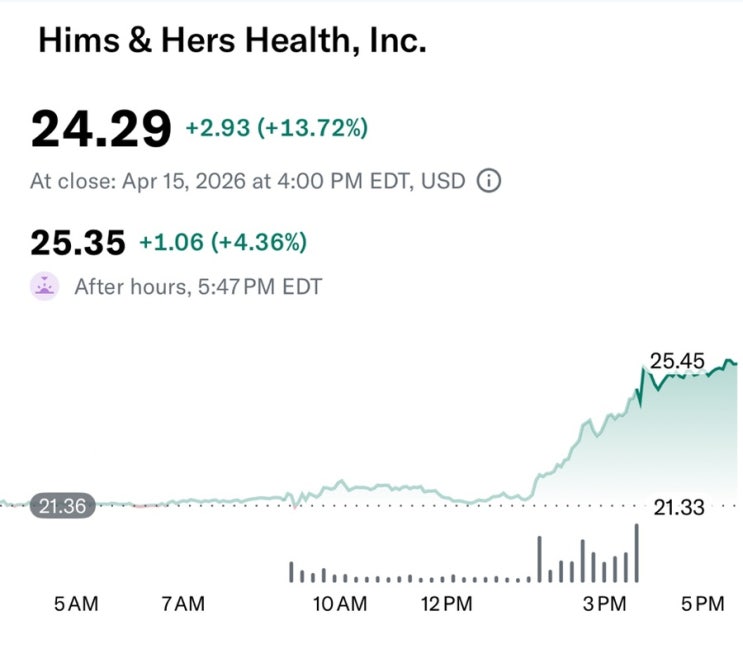Select the 12 PM time axis label
This screenshot has width=743, height=649.
coord(447,604)
